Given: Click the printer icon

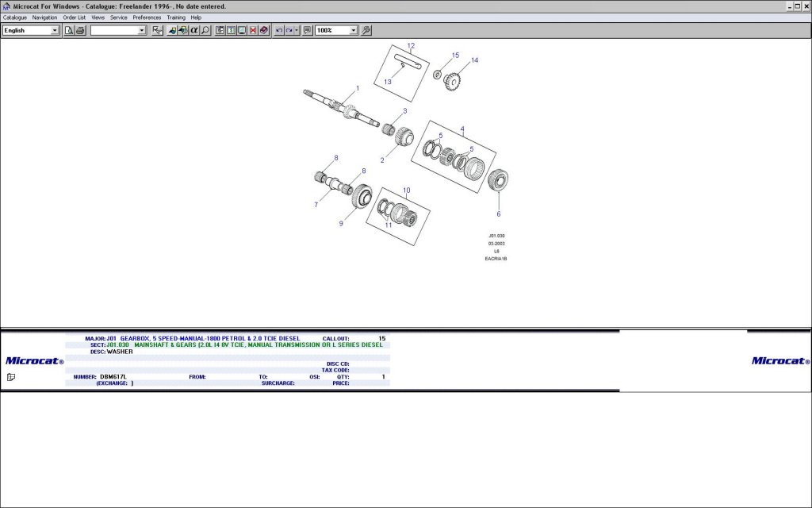Looking at the screenshot, I should [80, 31].
